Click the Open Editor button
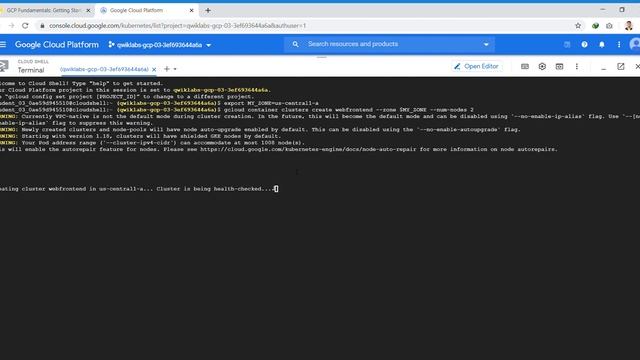Screen dimensions: 640x360 [x=476, y=66]
